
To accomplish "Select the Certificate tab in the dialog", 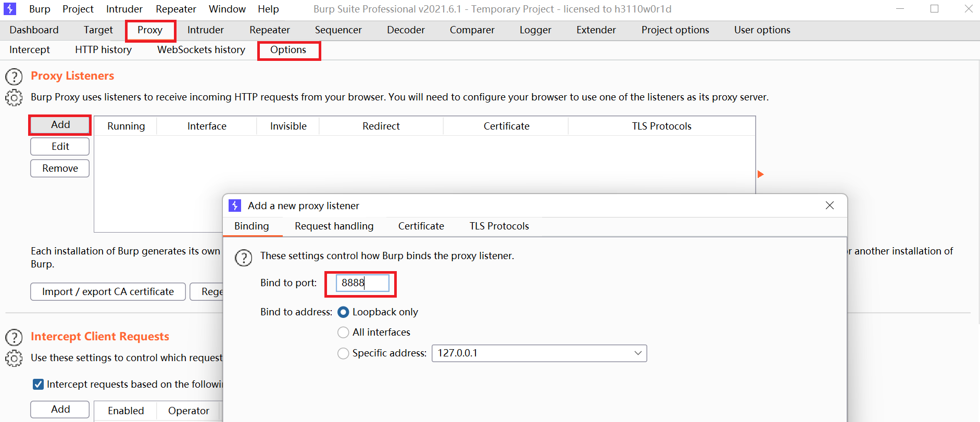I will (421, 226).
